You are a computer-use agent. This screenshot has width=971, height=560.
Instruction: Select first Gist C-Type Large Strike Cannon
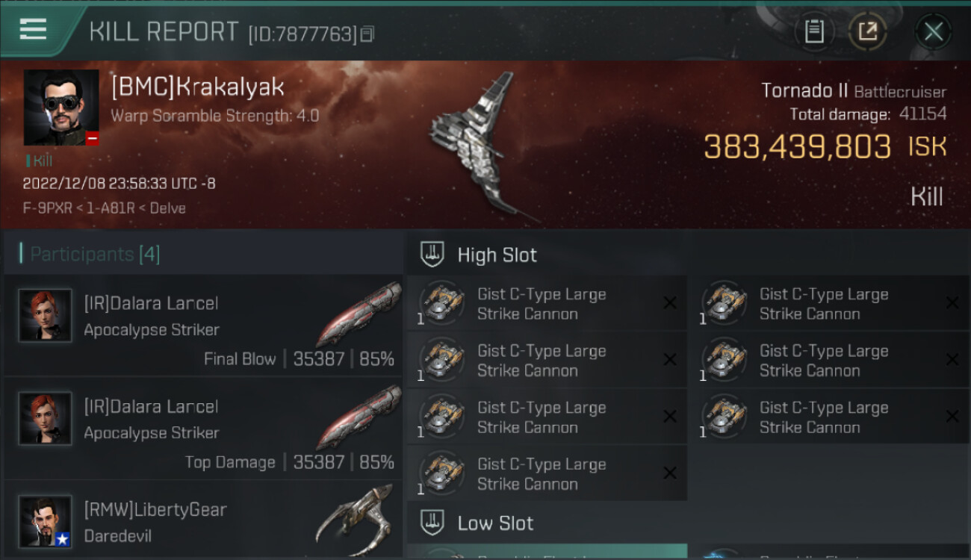point(547,304)
